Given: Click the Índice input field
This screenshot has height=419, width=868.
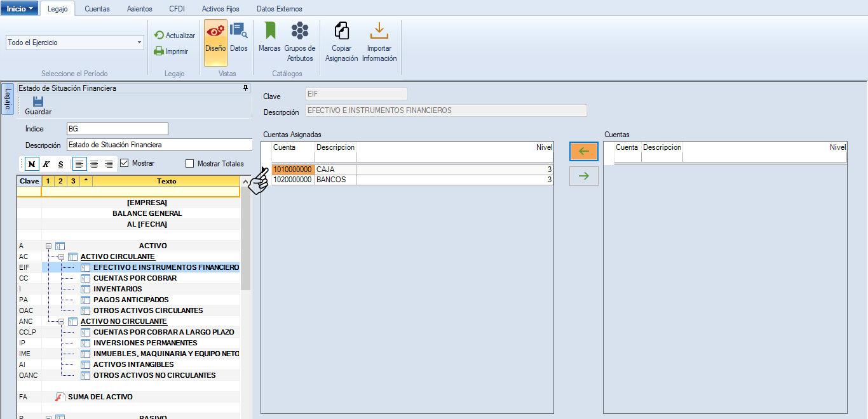Looking at the screenshot, I should (117, 129).
